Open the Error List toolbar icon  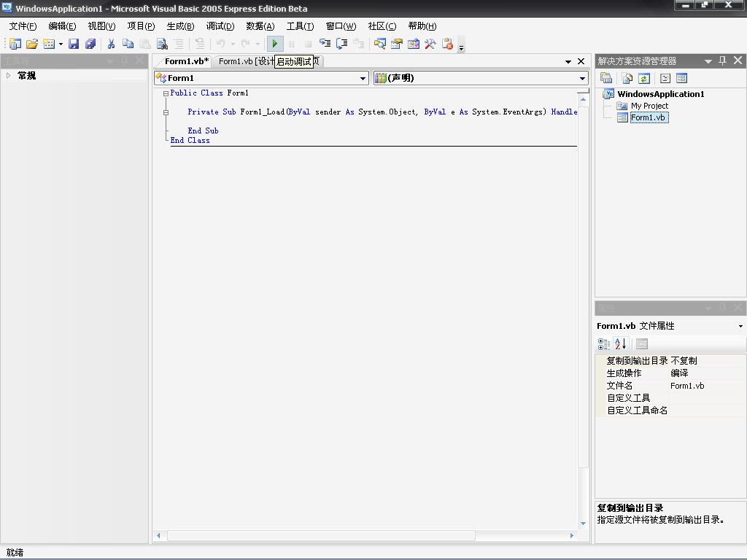(447, 44)
